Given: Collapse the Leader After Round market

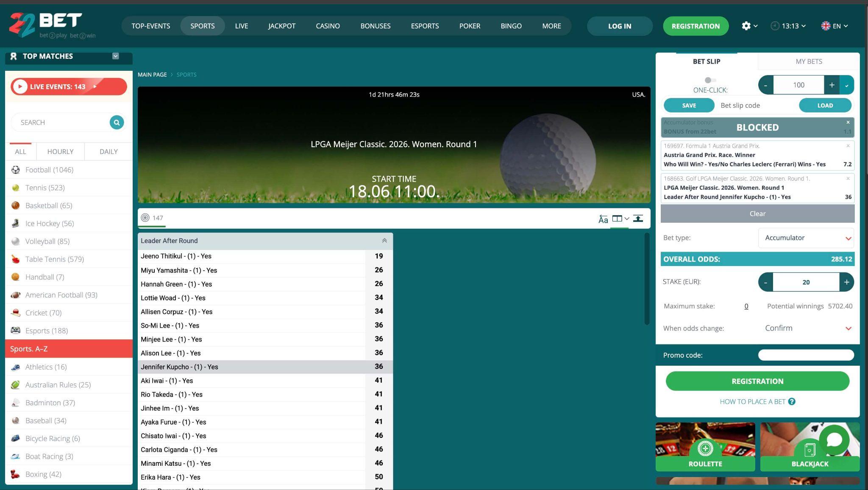Looking at the screenshot, I should click(384, 241).
